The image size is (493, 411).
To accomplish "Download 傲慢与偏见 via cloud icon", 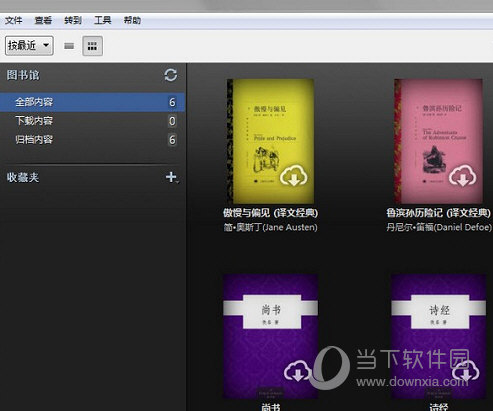I will pyautogui.click(x=293, y=175).
